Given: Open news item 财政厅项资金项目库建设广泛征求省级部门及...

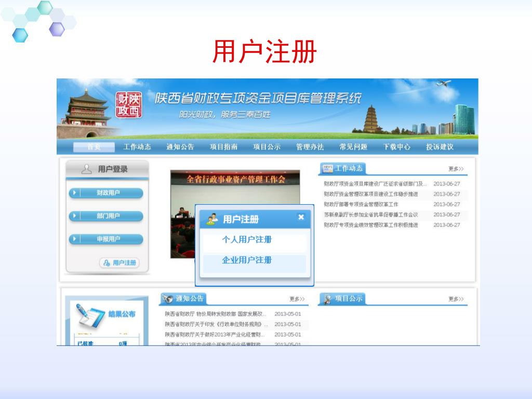Looking at the screenshot, I should pyautogui.click(x=375, y=184).
